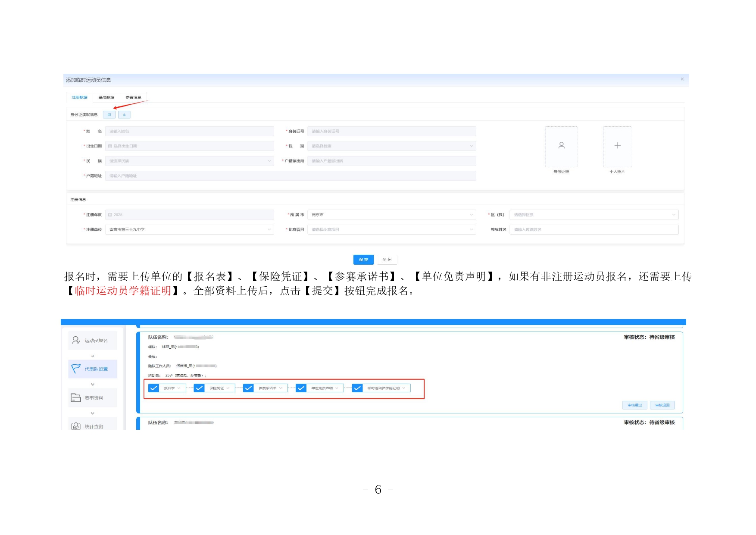The width and height of the screenshot is (756, 535).
Task: Click the first 审核状态:待省级审核 text
Action: click(649, 337)
